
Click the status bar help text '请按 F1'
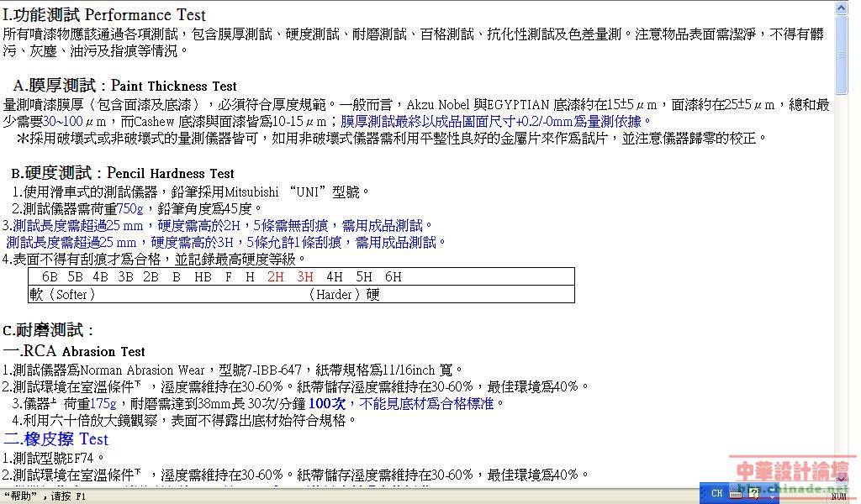(71, 496)
